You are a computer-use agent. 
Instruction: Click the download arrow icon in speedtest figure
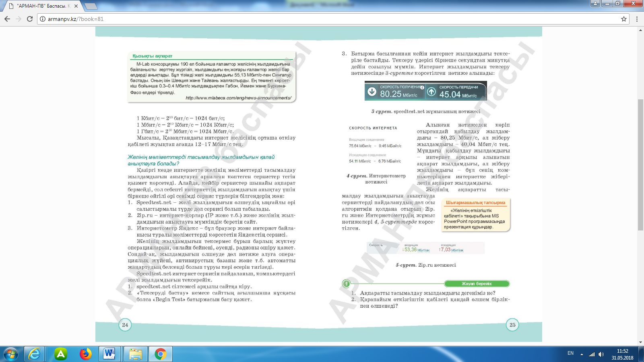click(x=372, y=92)
